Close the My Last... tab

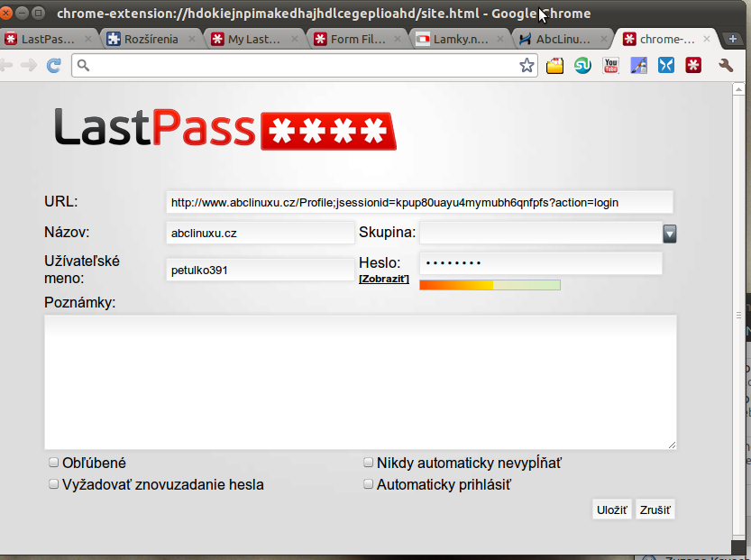pyautogui.click(x=295, y=39)
